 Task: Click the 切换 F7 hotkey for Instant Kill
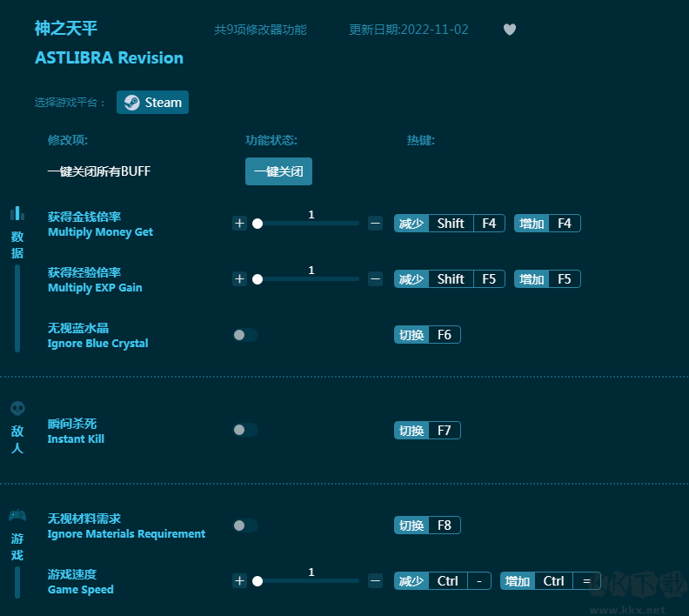pyautogui.click(x=427, y=431)
